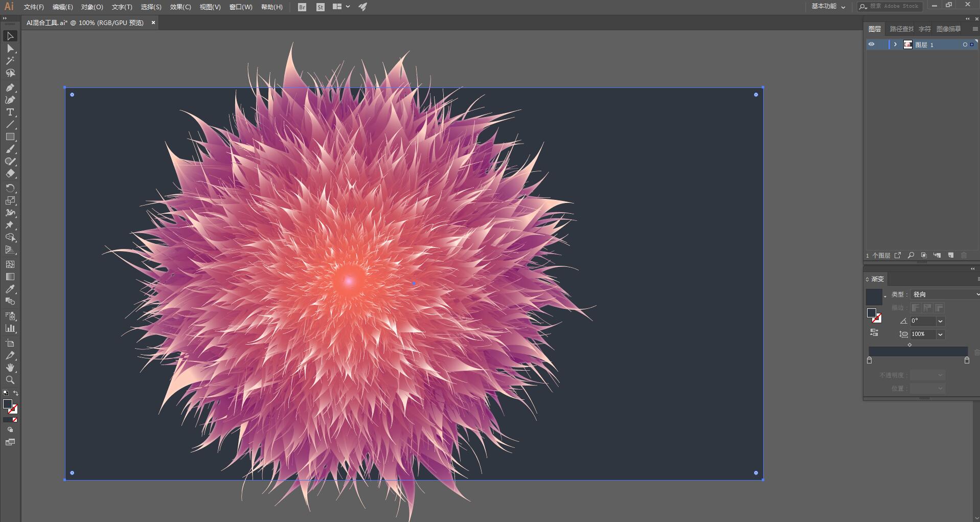The height and width of the screenshot is (522, 980).
Task: Open the gradient type 径向 dropdown
Action: [945, 294]
